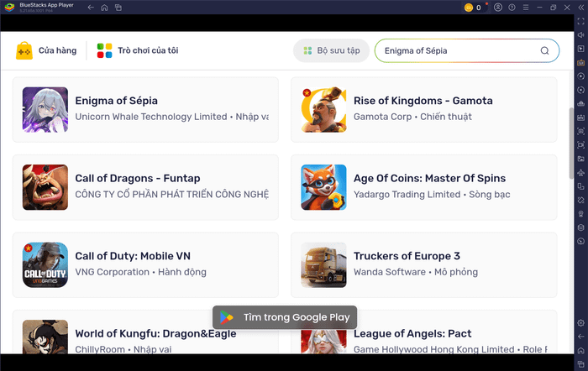Click the Wanda Software • Mô phỏng text
Image resolution: width=588 pixels, height=371 pixels.
(x=416, y=272)
